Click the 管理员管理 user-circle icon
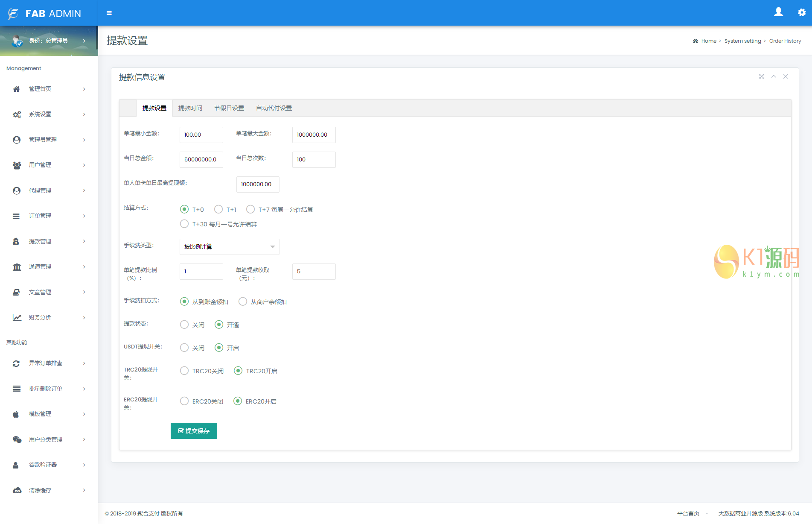This screenshot has width=812, height=524. coord(17,140)
